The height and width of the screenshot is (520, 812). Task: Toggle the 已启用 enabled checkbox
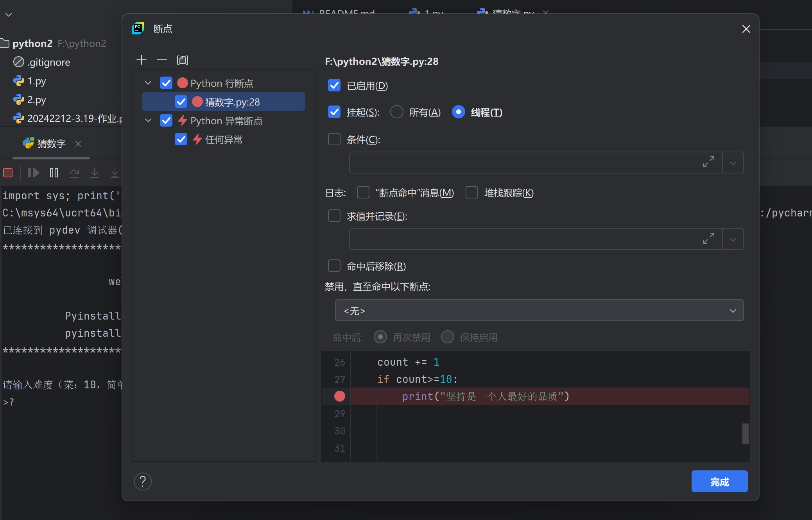tap(334, 86)
